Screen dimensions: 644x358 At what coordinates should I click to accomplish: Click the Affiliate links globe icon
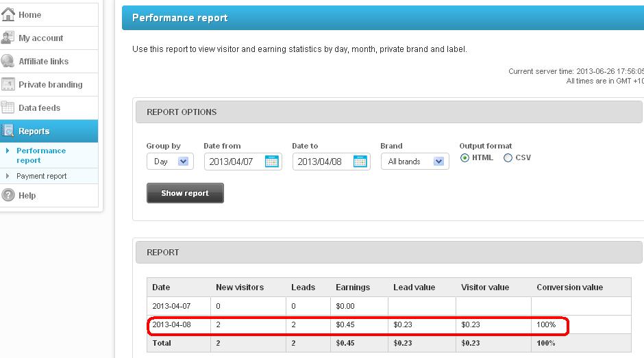[x=8, y=61]
